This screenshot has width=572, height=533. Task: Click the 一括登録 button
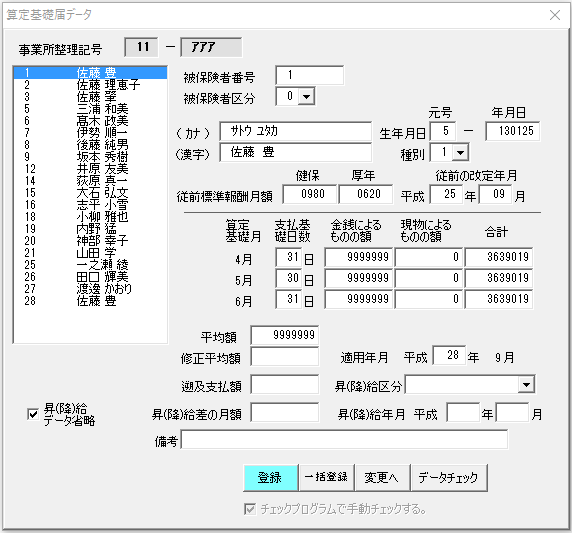[326, 478]
